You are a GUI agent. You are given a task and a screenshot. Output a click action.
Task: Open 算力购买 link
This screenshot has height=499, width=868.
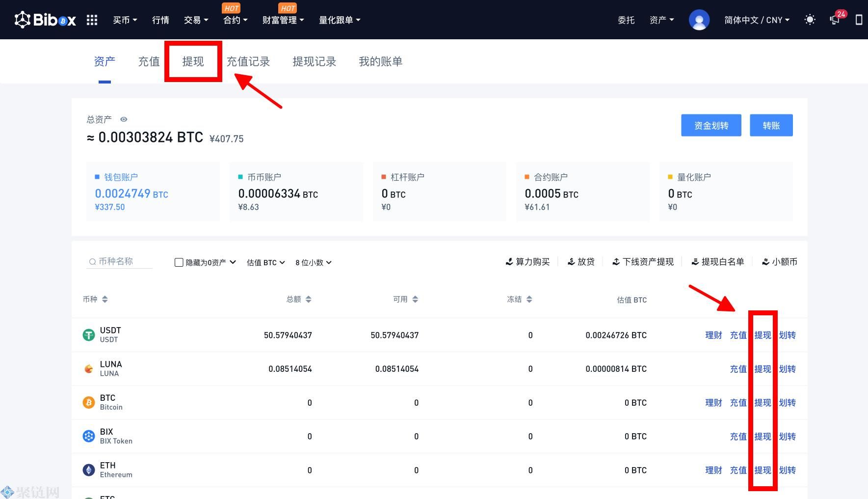tap(527, 262)
